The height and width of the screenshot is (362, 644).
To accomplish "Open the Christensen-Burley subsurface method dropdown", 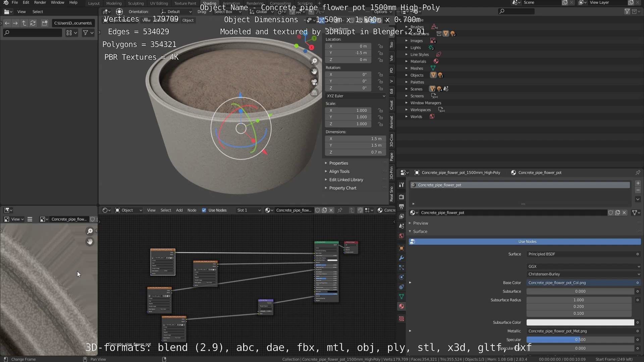I will (x=584, y=274).
